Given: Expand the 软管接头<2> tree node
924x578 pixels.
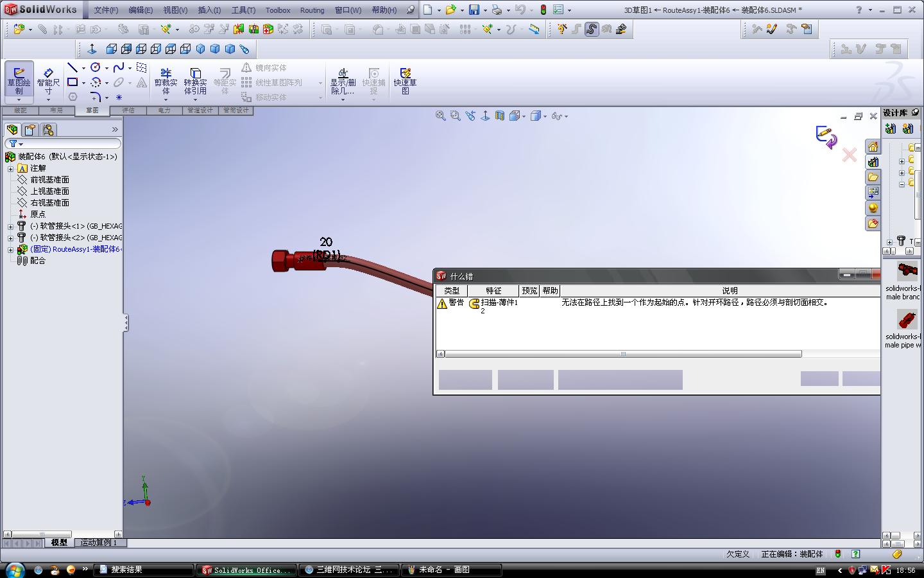Looking at the screenshot, I should click(x=10, y=238).
